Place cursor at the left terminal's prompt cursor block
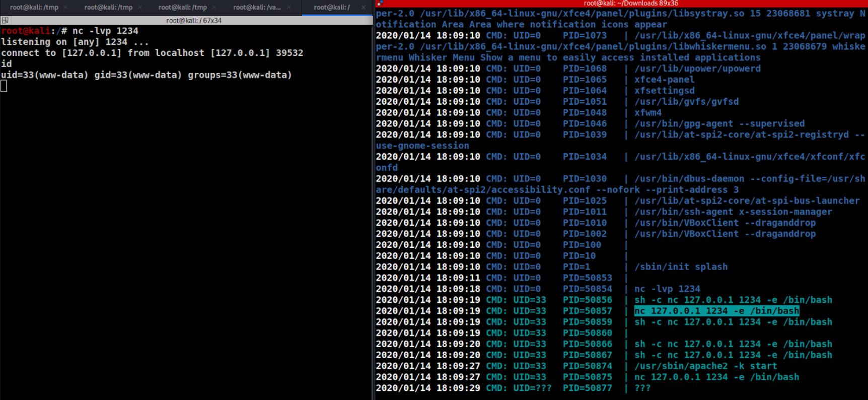Viewport: 868px width, 400px height. point(4,86)
